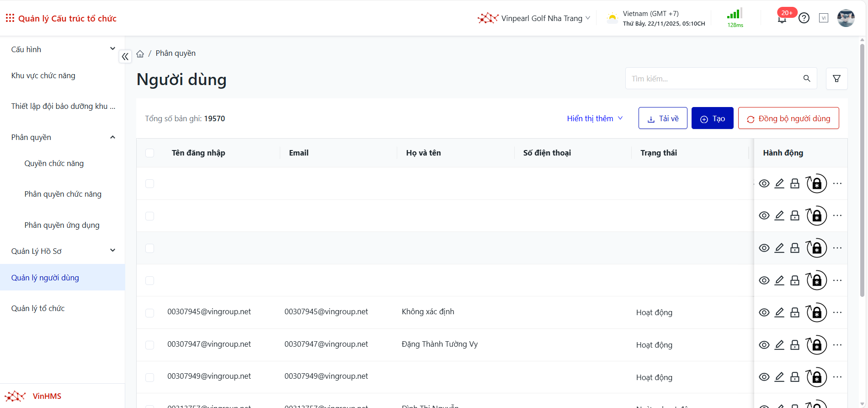
Task: Select Phân quyền chức năng menu item
Action: click(63, 194)
